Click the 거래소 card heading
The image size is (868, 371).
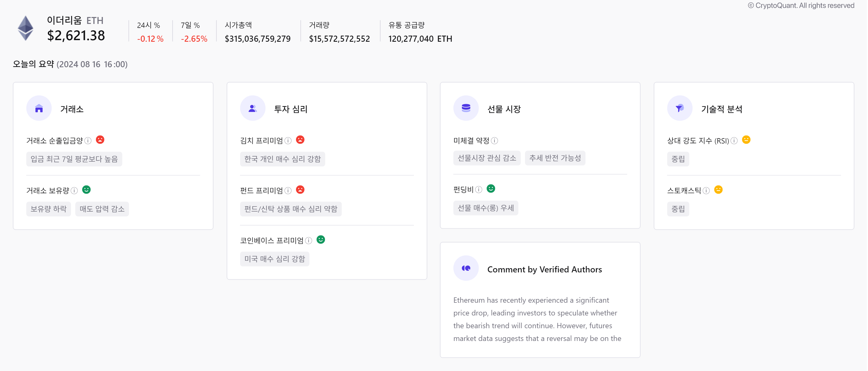click(72, 109)
